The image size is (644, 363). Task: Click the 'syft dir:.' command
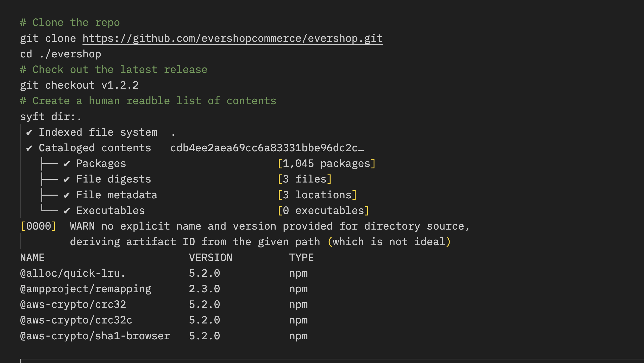pyautogui.click(x=51, y=117)
